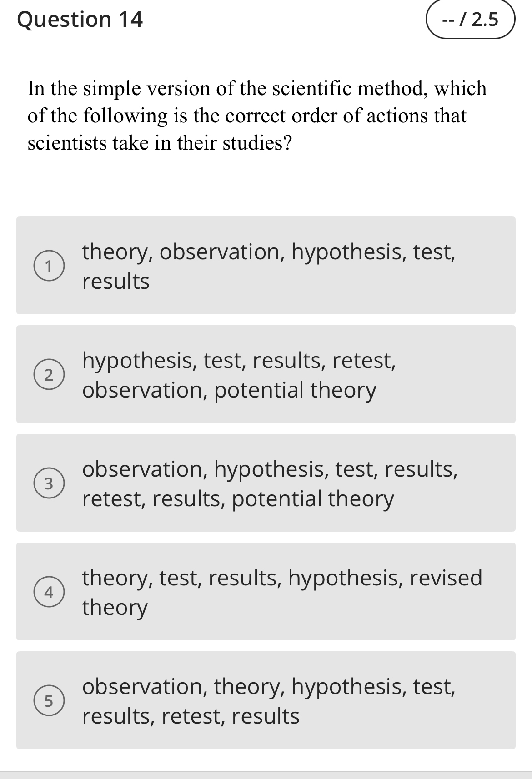Click the numbered badge showing '3'
This screenshot has width=532, height=780.
pyautogui.click(x=50, y=483)
